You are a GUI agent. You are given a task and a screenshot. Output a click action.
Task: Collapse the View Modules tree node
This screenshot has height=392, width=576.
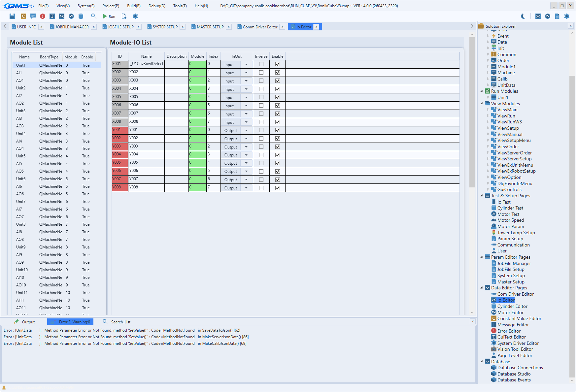482,104
